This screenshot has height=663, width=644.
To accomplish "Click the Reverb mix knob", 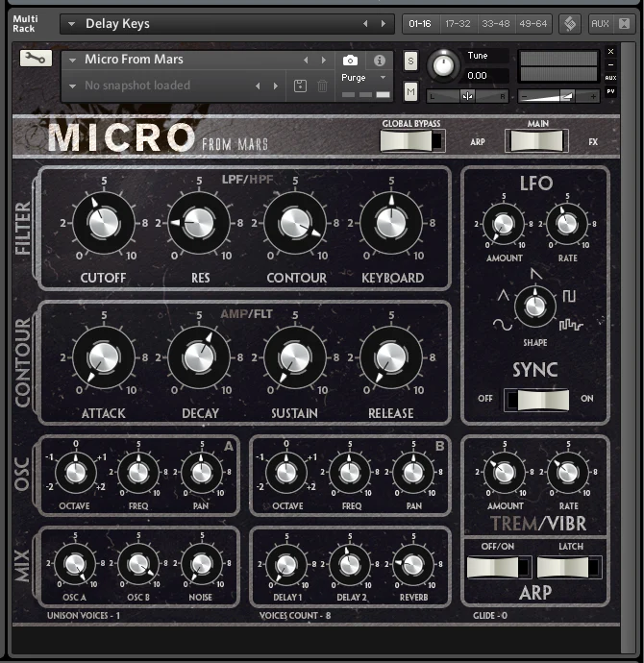I will (x=413, y=564).
